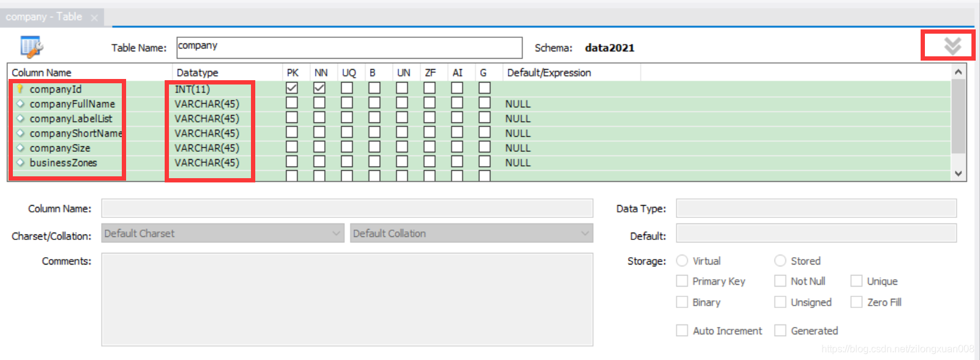The width and height of the screenshot is (980, 360).
Task: Click the Data Type input field
Action: [816, 208]
